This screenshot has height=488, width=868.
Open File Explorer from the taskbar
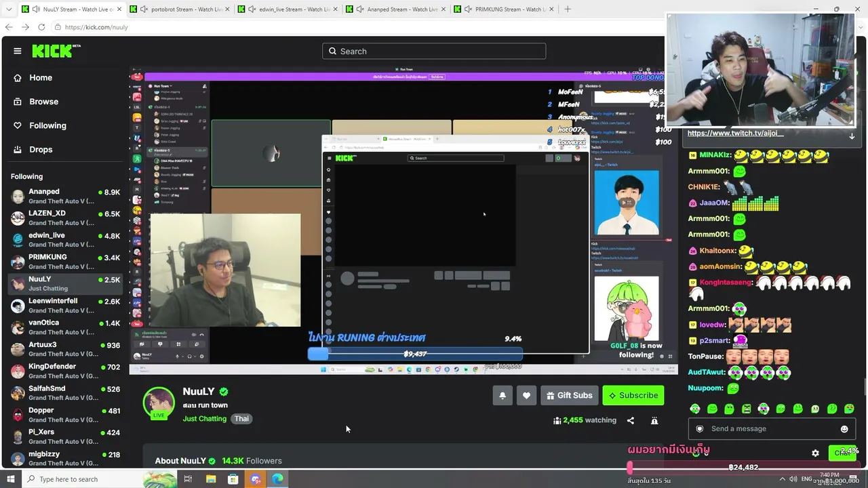pos(211,479)
